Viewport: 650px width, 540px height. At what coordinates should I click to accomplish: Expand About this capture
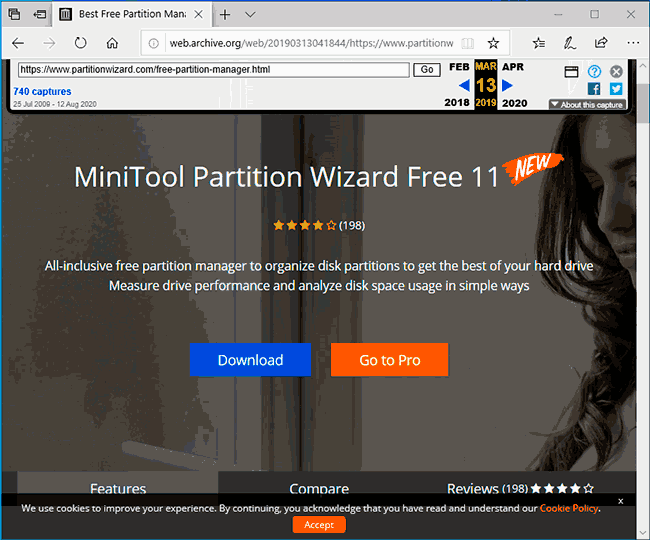pos(587,105)
